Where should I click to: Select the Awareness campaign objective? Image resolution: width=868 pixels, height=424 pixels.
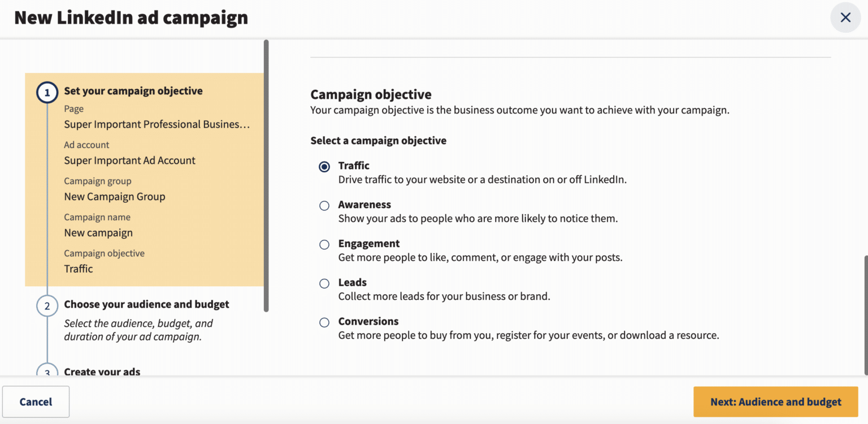pos(324,206)
